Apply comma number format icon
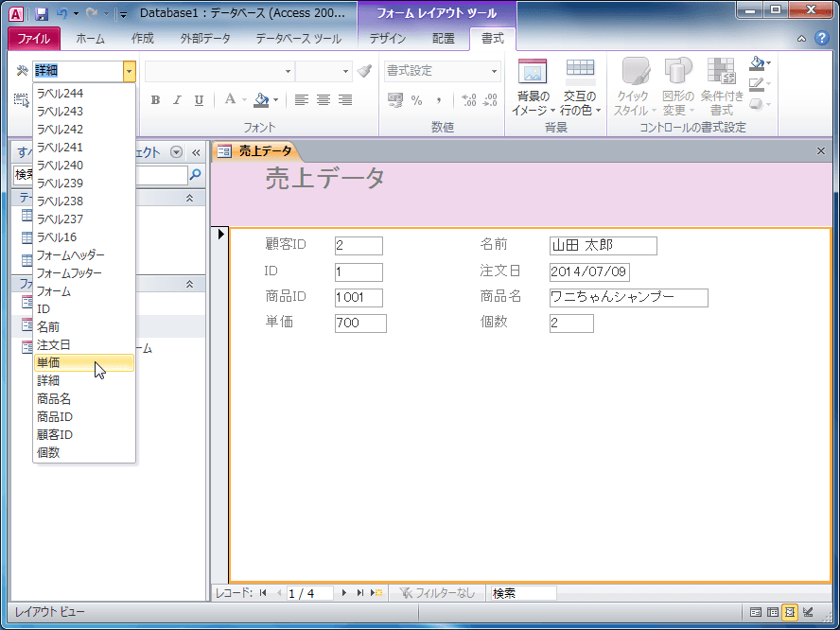 coord(439,100)
